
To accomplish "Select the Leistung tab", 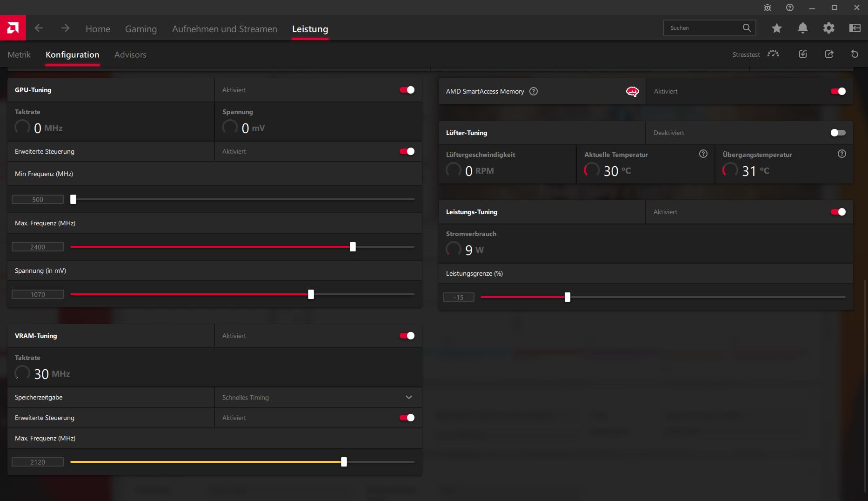I will [310, 29].
